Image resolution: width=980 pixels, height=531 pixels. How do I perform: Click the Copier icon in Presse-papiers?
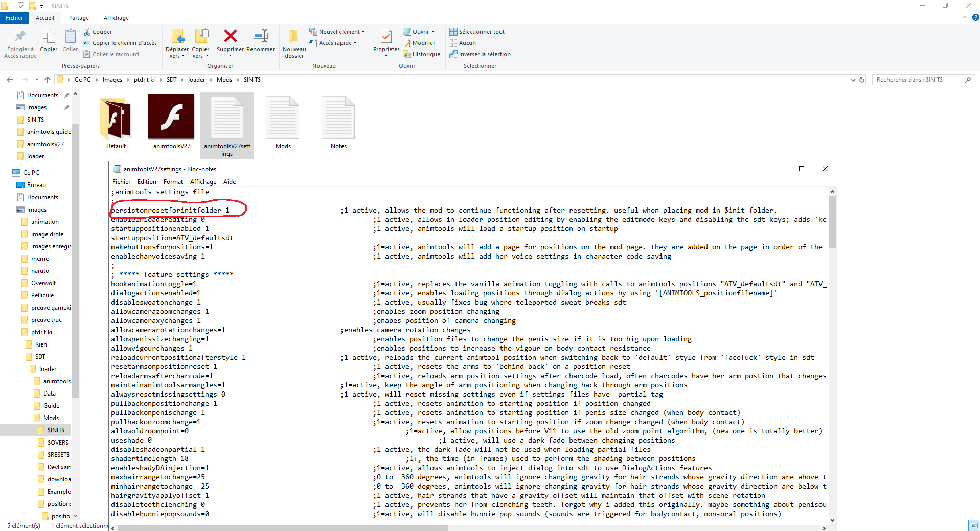(x=49, y=36)
